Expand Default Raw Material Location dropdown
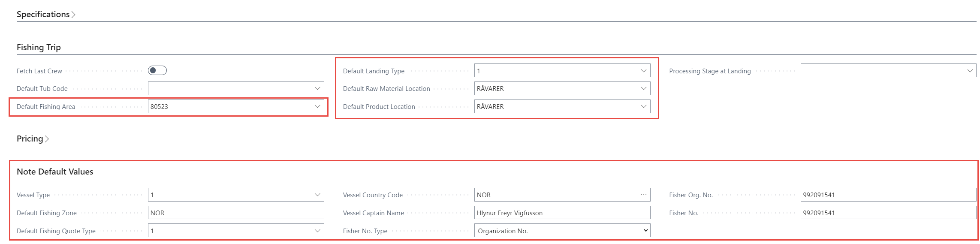 643,89
